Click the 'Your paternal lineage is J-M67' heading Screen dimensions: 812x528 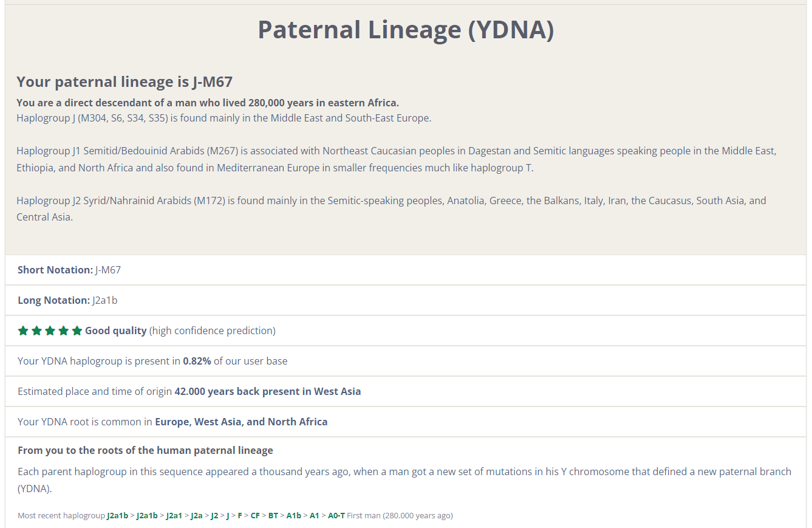click(125, 81)
